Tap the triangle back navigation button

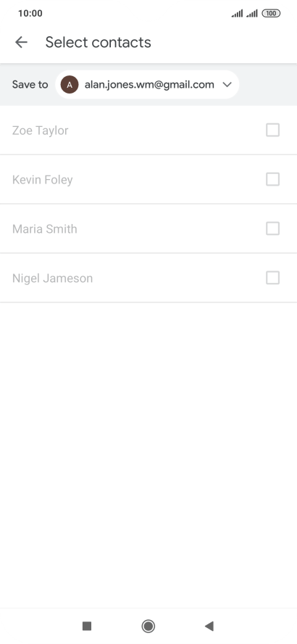pyautogui.click(x=209, y=626)
